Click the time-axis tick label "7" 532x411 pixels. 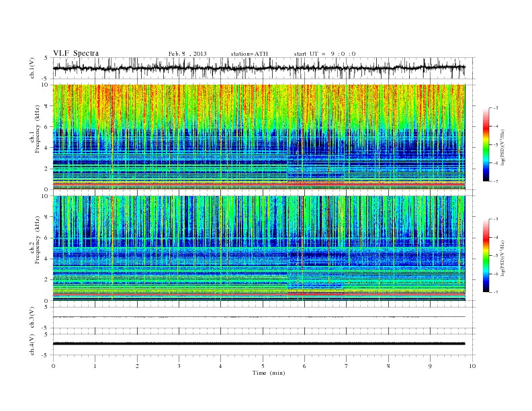347,366
